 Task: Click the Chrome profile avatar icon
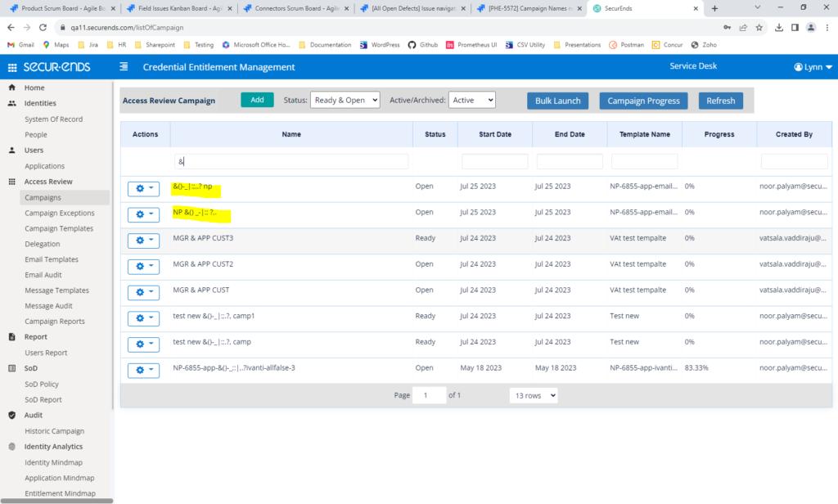(811, 27)
